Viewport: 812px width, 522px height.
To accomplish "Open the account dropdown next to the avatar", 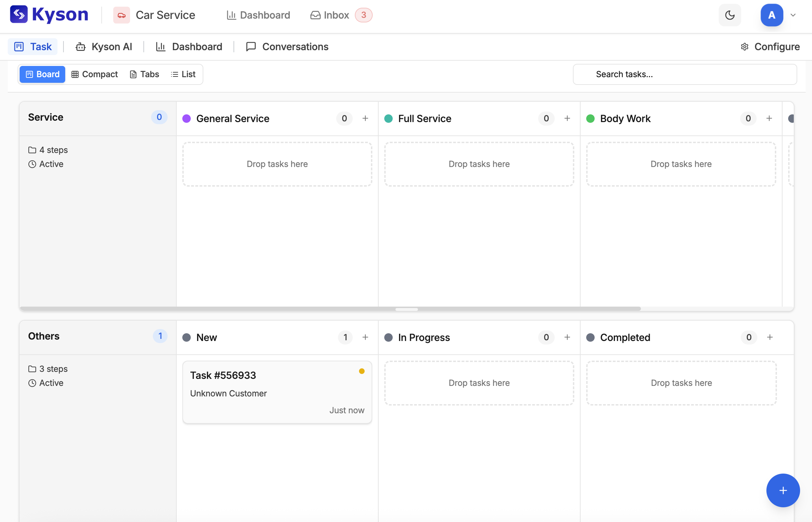I will (x=793, y=15).
